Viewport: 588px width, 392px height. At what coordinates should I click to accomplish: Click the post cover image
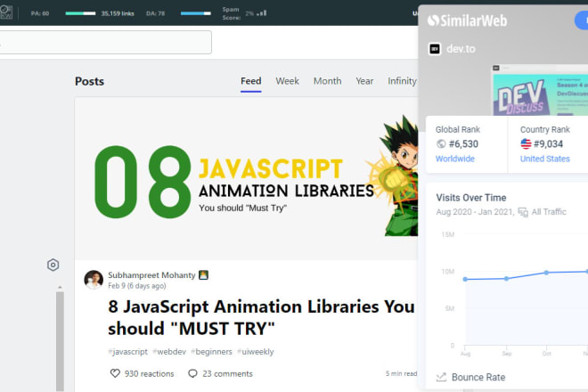pyautogui.click(x=247, y=178)
